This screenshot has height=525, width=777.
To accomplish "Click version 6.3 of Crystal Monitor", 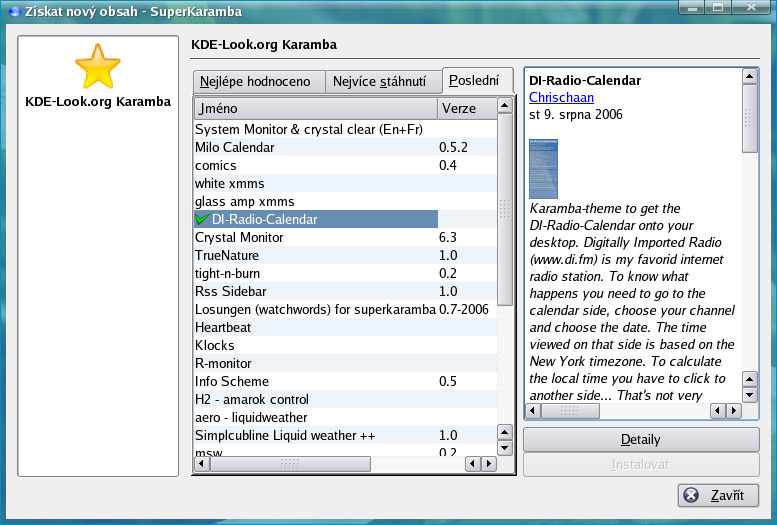I will (447, 237).
